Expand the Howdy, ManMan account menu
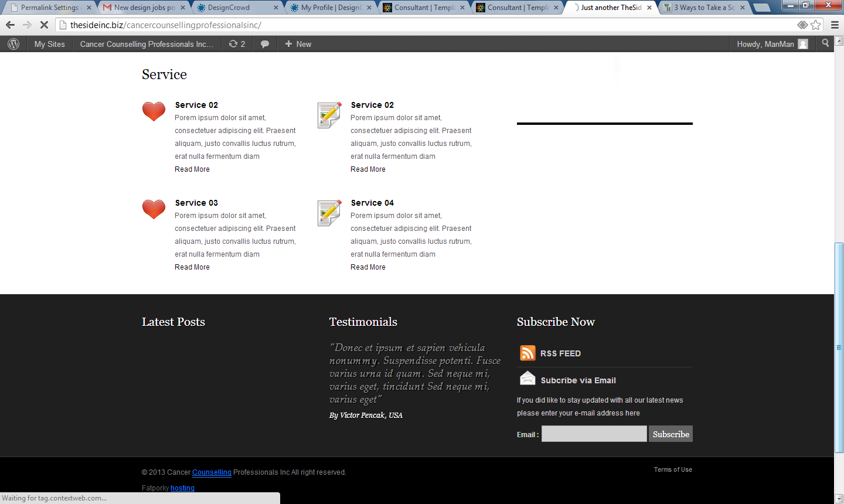Image resolution: width=844 pixels, height=504 pixels. (x=772, y=44)
